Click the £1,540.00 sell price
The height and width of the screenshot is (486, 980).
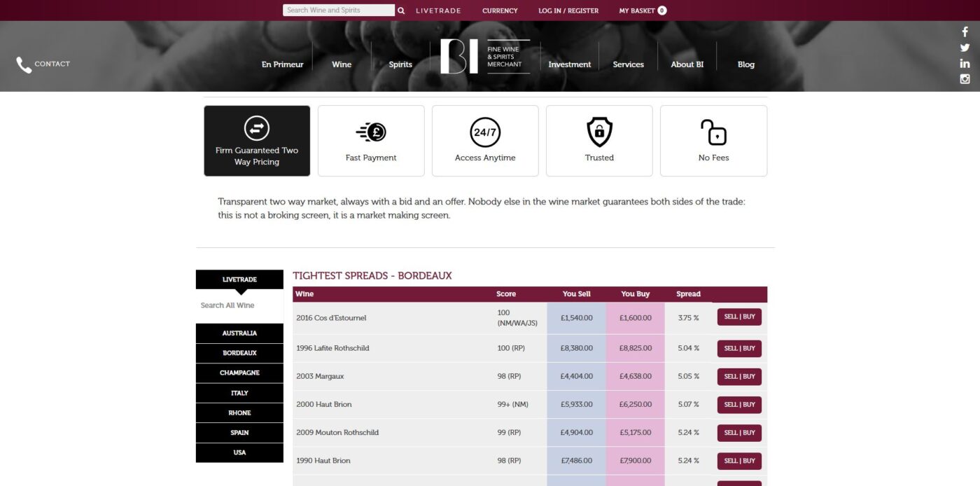[577, 318]
